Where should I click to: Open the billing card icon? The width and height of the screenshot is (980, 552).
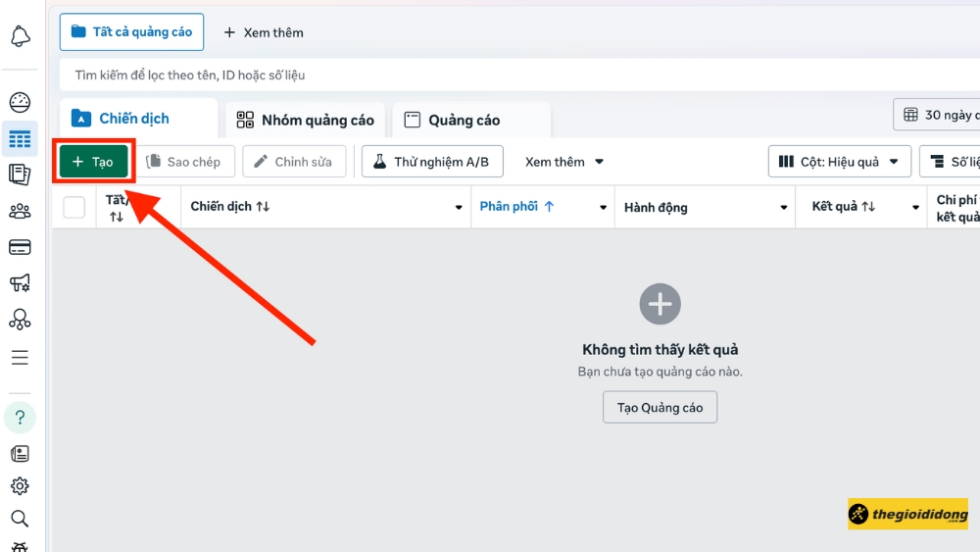click(20, 247)
